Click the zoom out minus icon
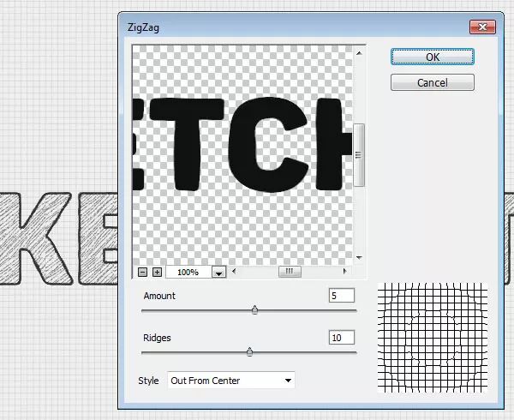 point(142,272)
